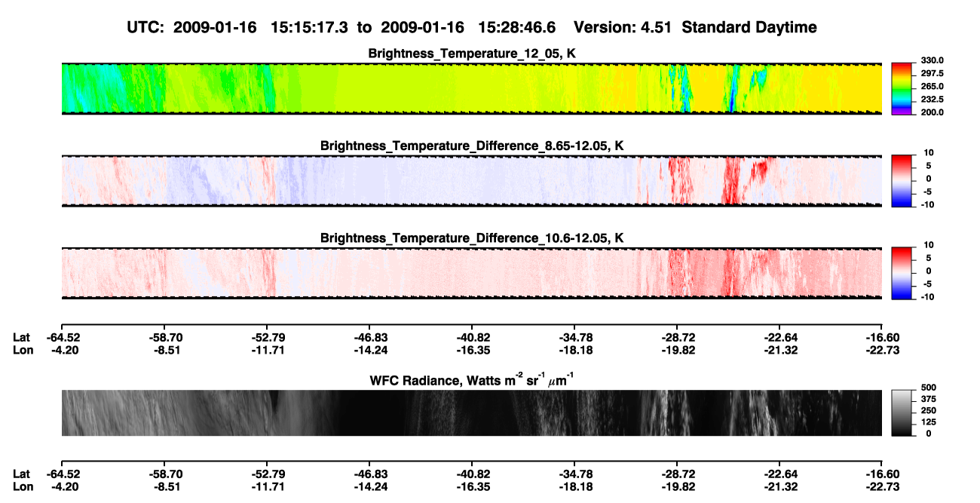Click latitude -16.60 below the WFC panel

click(883, 474)
